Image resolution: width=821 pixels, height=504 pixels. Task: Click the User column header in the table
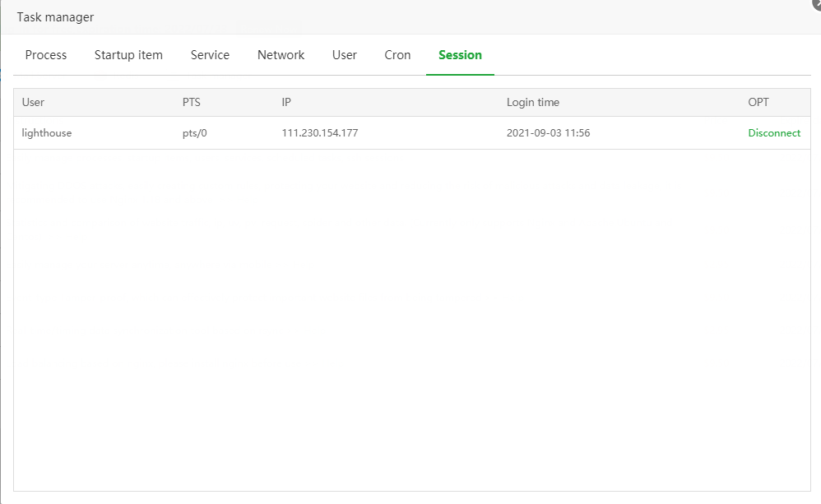click(x=33, y=103)
